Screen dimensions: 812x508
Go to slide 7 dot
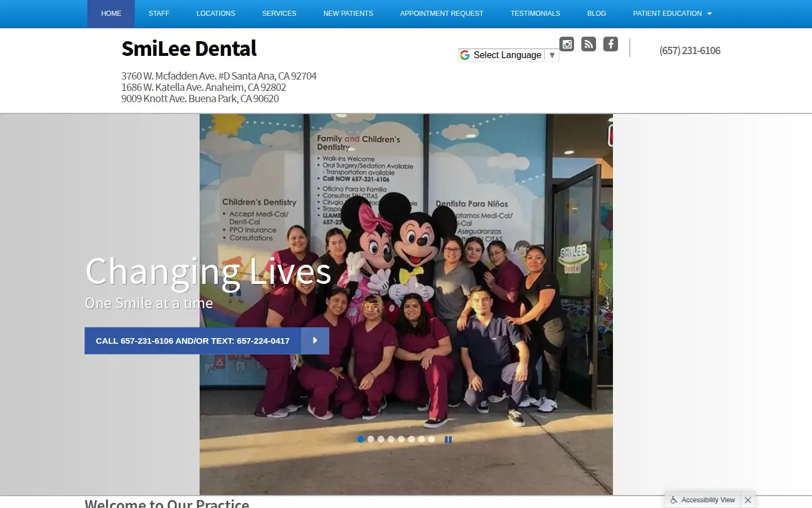point(421,439)
